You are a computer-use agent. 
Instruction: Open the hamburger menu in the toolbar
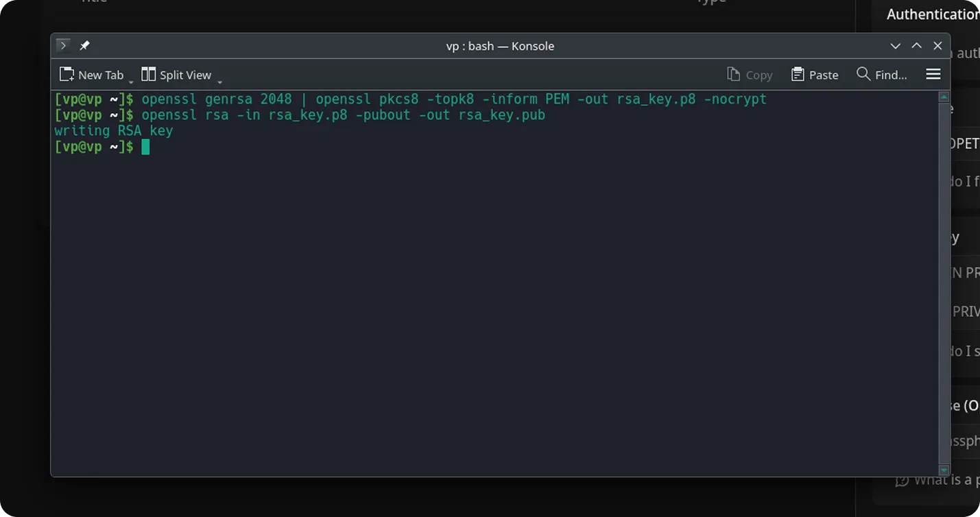(x=933, y=74)
